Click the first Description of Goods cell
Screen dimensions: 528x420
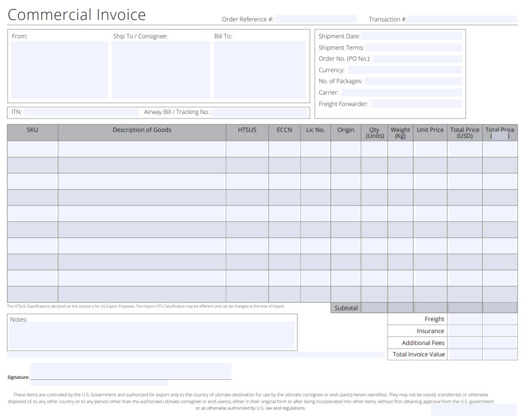(143, 147)
